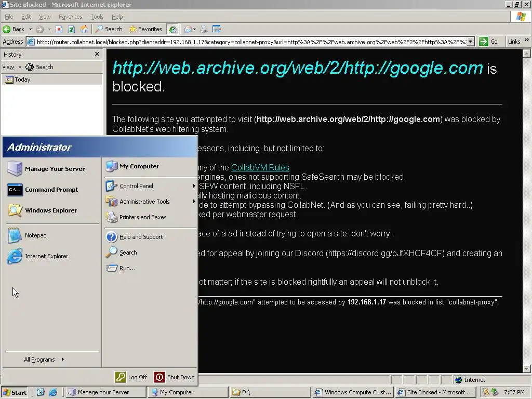Viewport: 532px width, 399px height.
Task: Open the Help menu
Action: pos(117,17)
